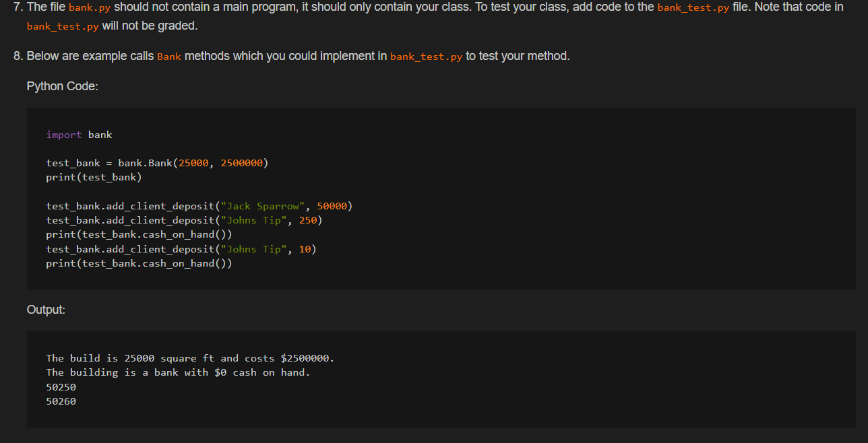Click the Jack Sparrow deposit code line
Image resolution: width=868 pixels, height=443 pixels.
coord(199,206)
